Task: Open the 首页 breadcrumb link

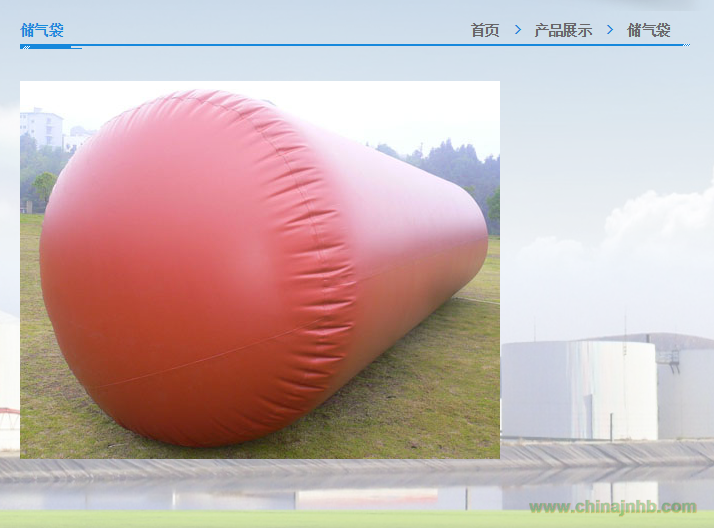Action: (484, 30)
